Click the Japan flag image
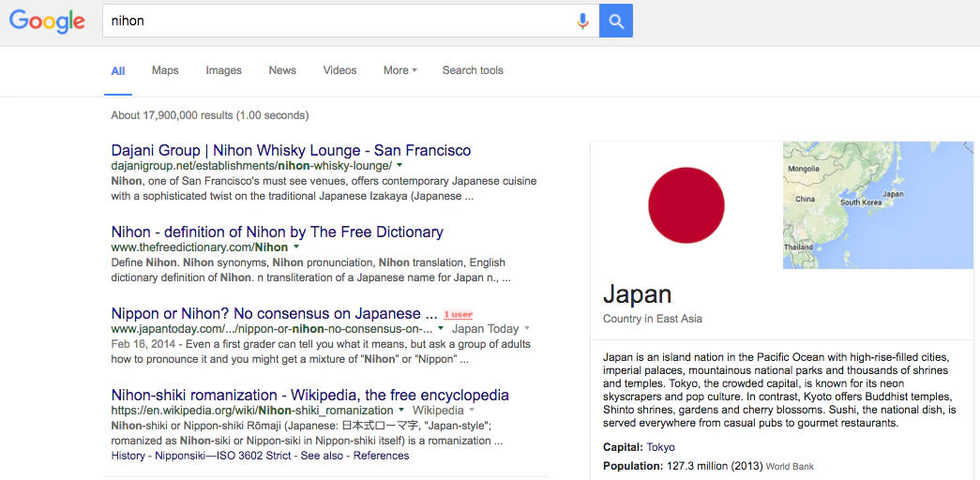Viewport: 980px width, 480px height. click(x=686, y=205)
